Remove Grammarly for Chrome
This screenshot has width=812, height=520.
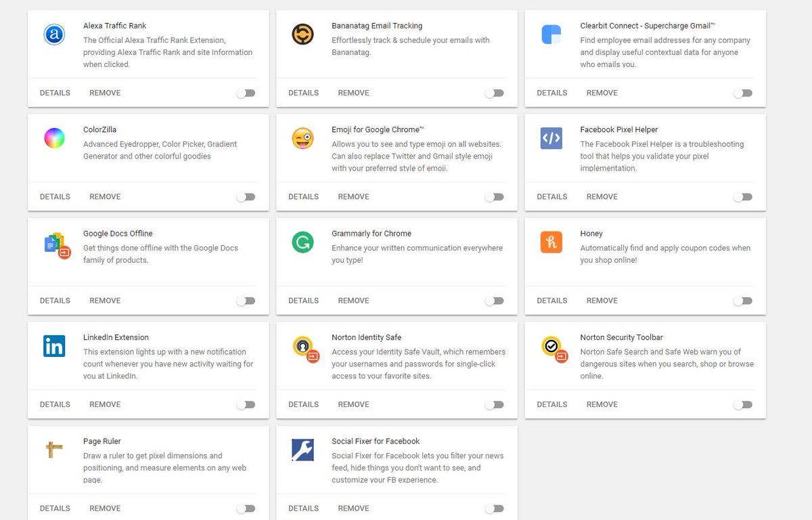(353, 300)
